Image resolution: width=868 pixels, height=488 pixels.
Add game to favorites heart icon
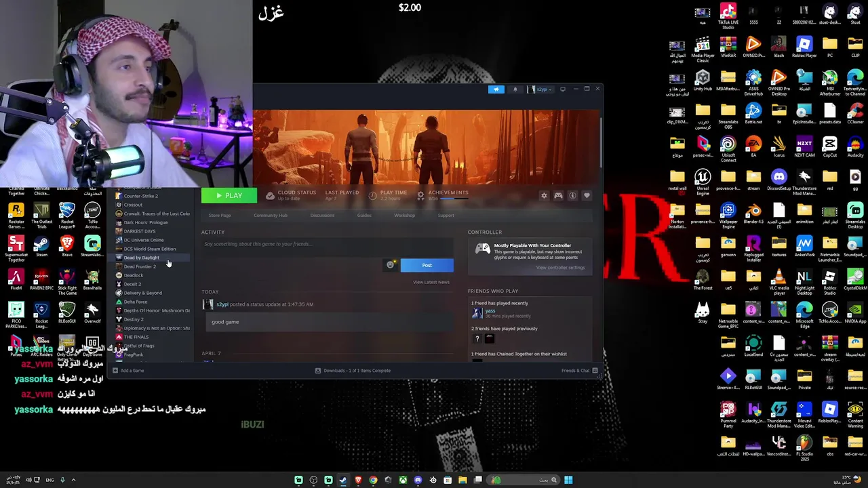[x=587, y=196]
